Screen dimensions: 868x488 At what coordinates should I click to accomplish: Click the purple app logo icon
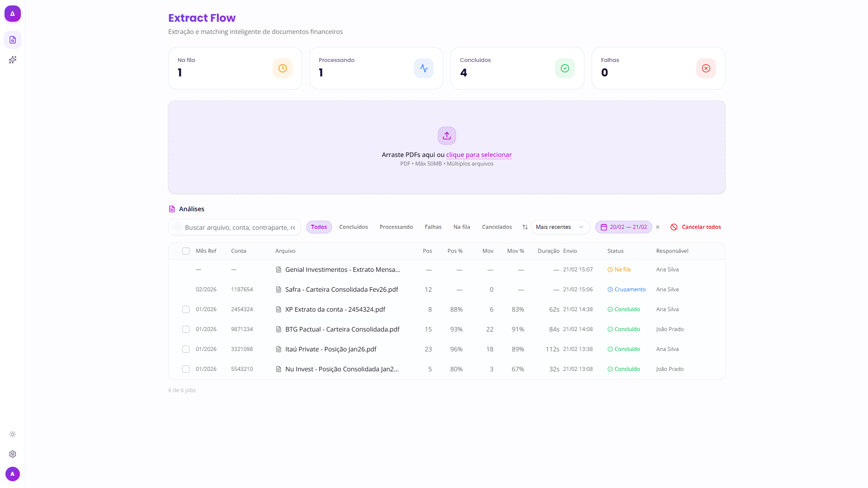13,14
